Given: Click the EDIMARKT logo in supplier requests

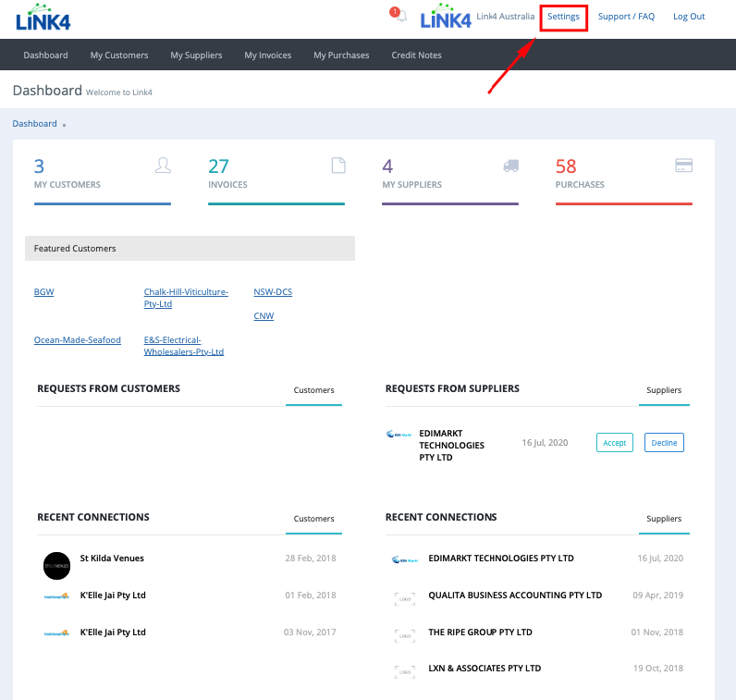Looking at the screenshot, I should coord(399,435).
